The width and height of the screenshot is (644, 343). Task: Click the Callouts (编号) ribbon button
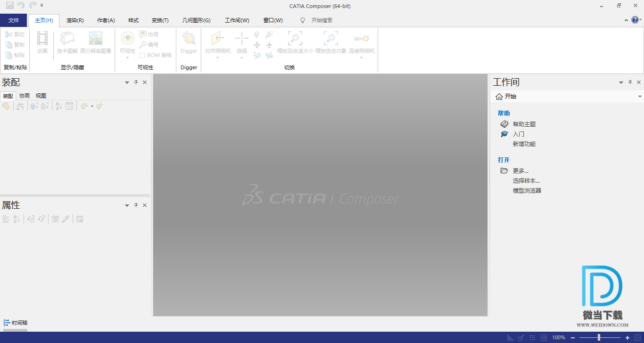(149, 45)
